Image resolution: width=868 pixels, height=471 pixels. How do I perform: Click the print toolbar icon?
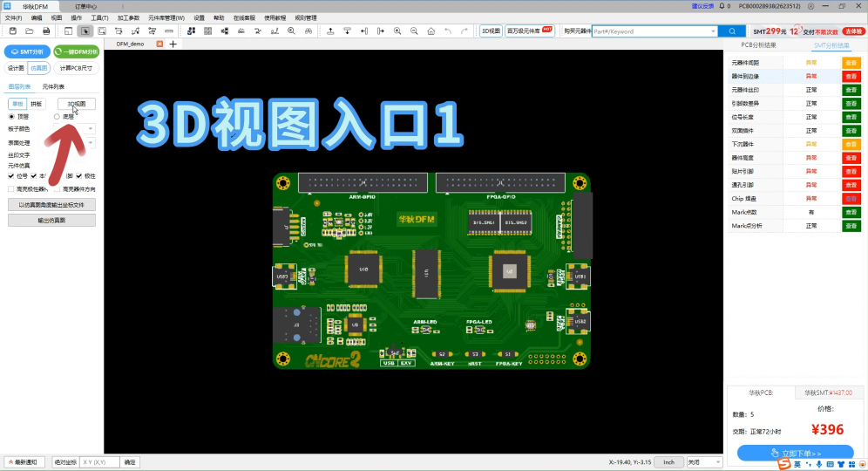pyautogui.click(x=46, y=31)
